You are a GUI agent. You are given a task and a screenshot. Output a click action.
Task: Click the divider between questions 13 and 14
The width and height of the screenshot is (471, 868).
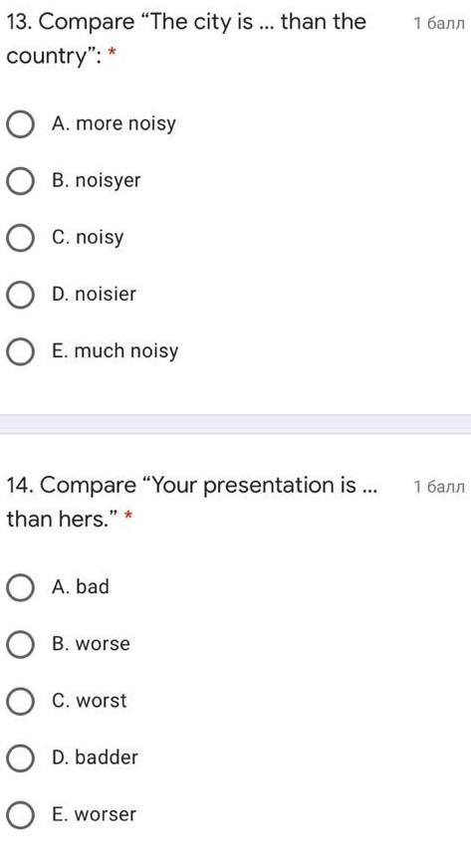235,423
